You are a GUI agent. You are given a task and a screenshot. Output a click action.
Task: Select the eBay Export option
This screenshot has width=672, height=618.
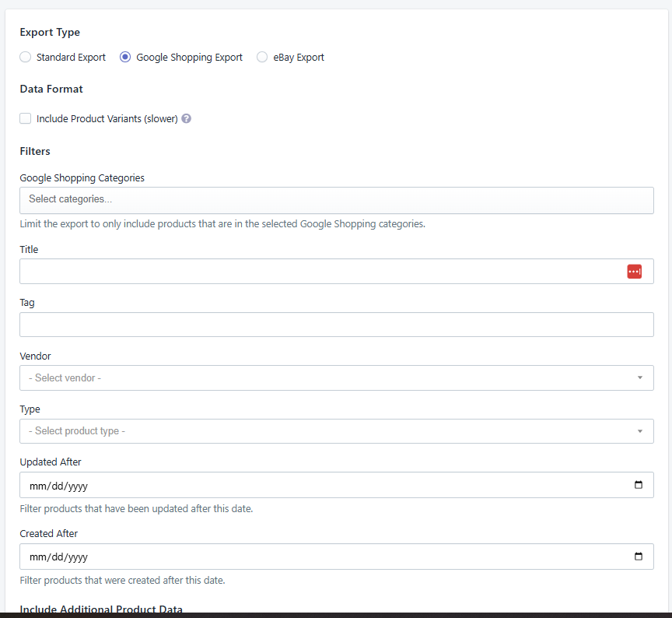pos(262,57)
